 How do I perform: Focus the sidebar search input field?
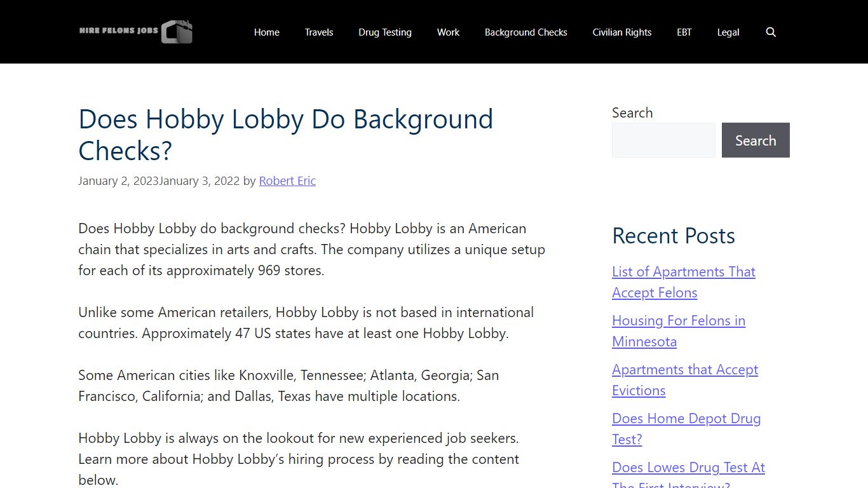663,140
